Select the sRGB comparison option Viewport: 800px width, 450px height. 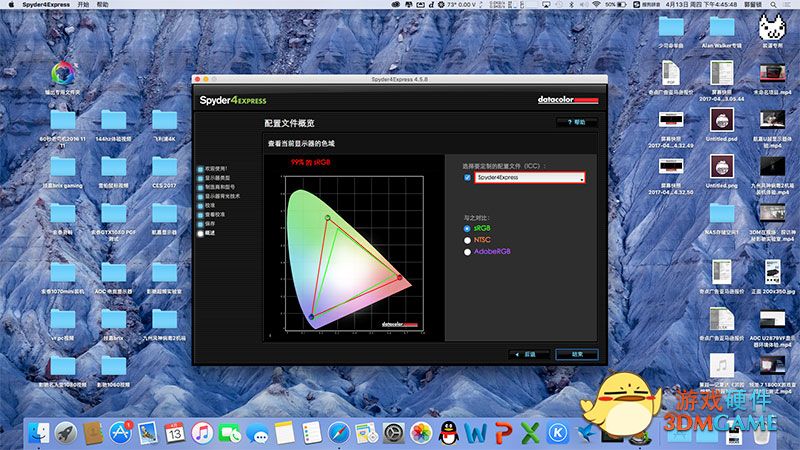(467, 228)
